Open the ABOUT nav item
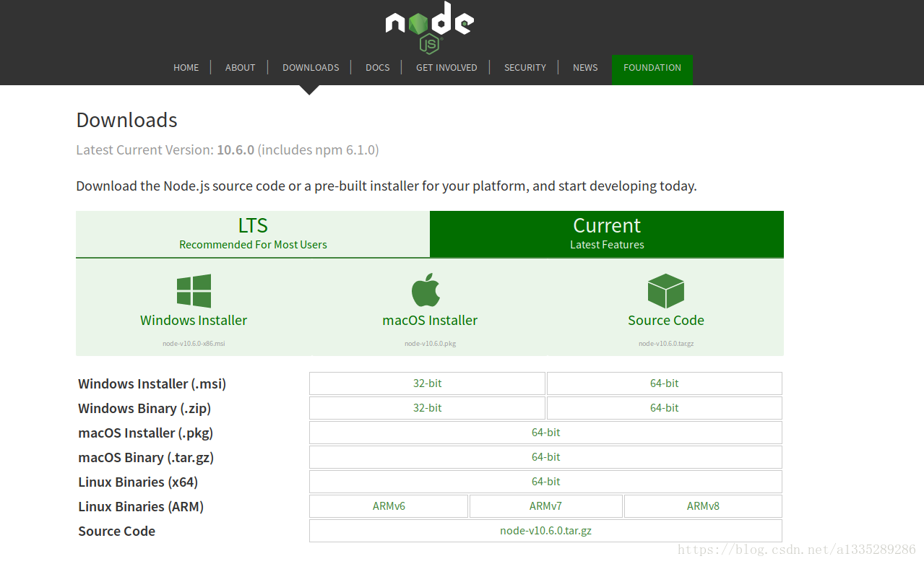Image resolution: width=924 pixels, height=564 pixels. 240,67
